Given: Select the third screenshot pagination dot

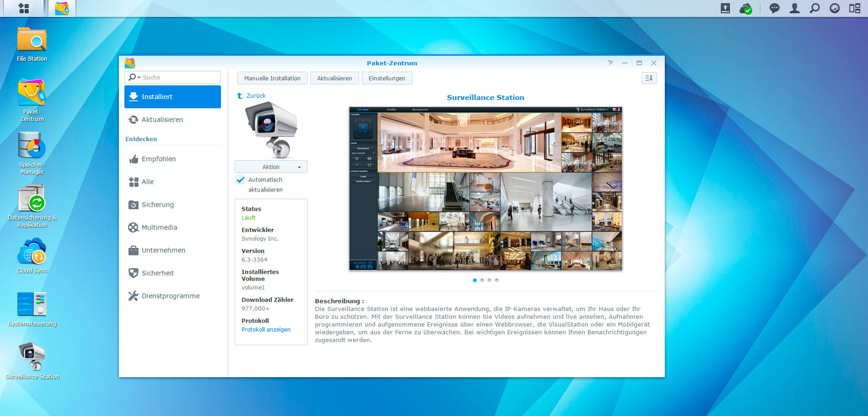Looking at the screenshot, I should pyautogui.click(x=489, y=280).
